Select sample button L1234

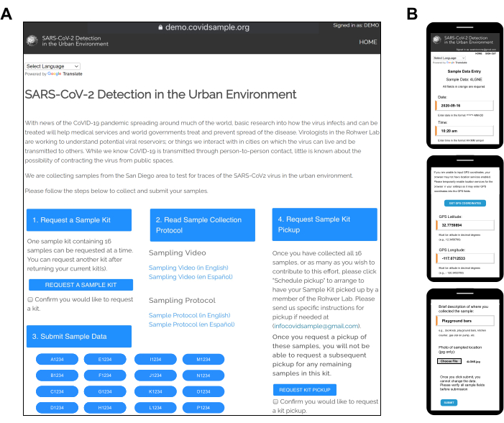pyautogui.click(x=155, y=408)
